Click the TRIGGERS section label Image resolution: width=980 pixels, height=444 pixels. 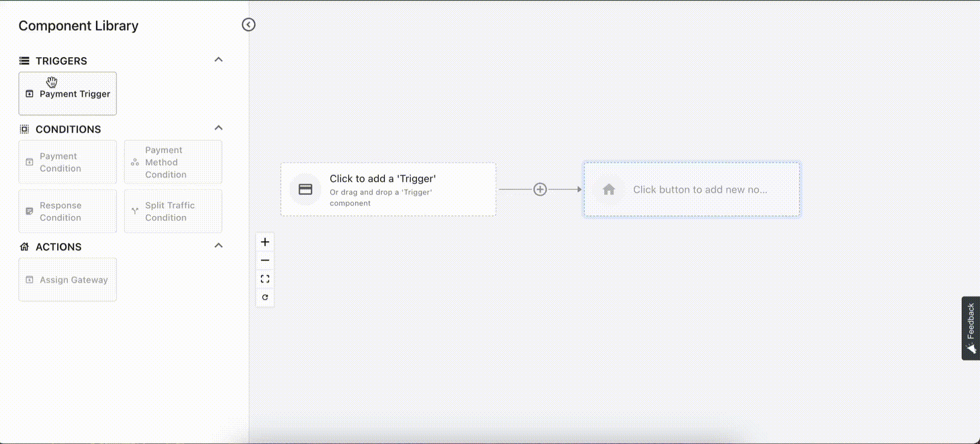[61, 61]
